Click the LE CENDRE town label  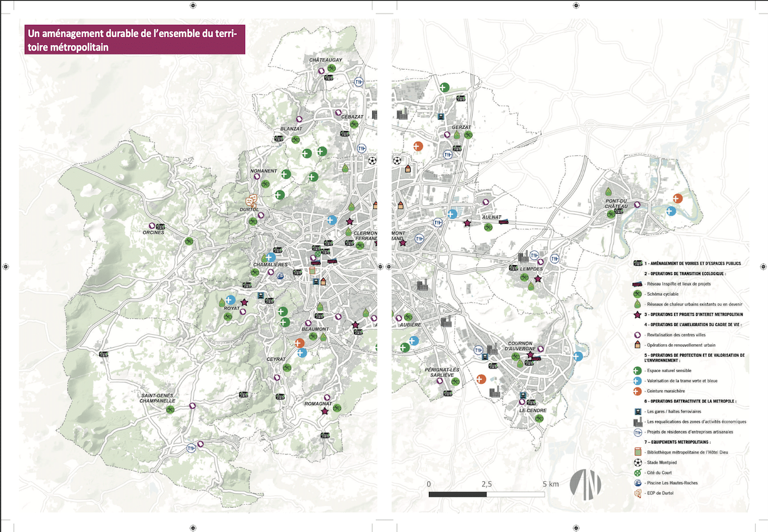(x=533, y=410)
